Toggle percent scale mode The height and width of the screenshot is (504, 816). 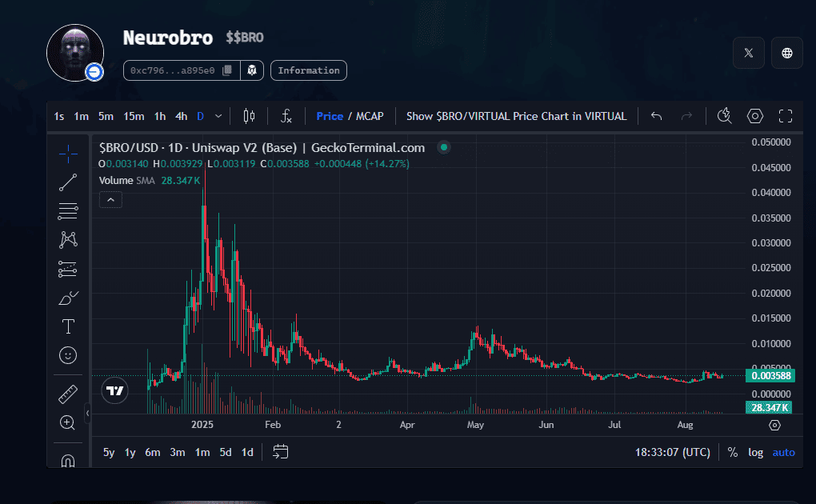tap(733, 453)
